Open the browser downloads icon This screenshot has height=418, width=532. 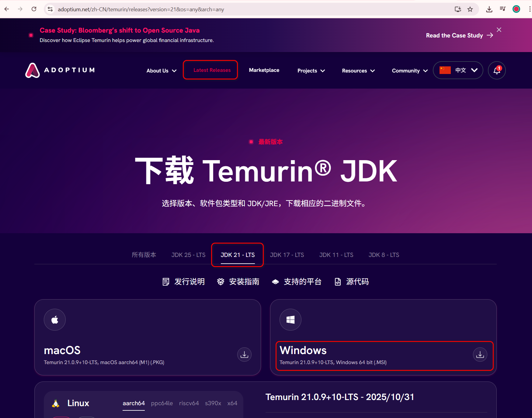[489, 9]
